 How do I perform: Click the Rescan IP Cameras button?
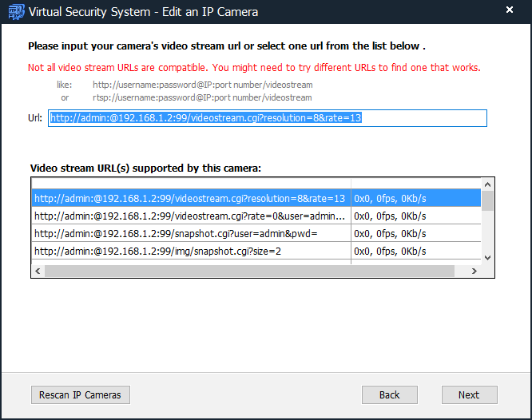click(x=81, y=395)
